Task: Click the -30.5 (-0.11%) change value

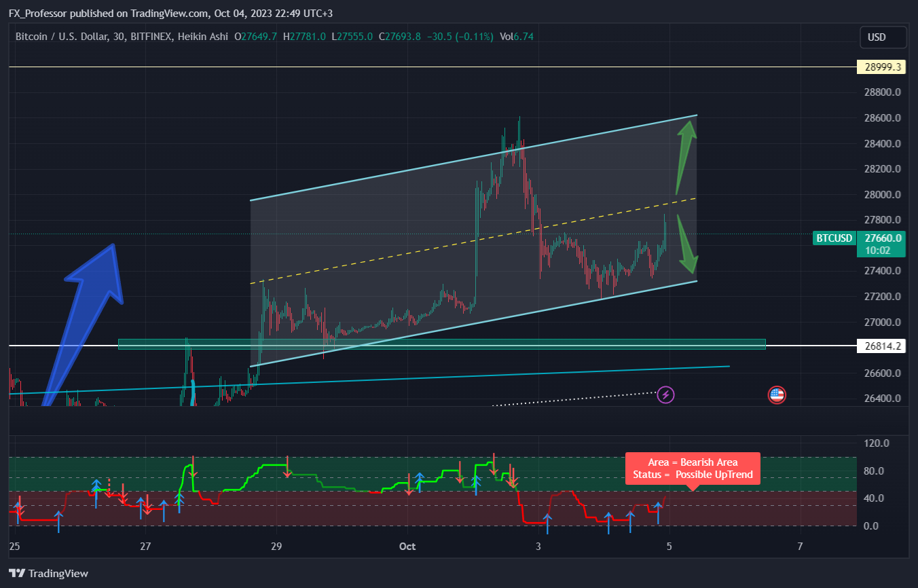Action: [460, 36]
